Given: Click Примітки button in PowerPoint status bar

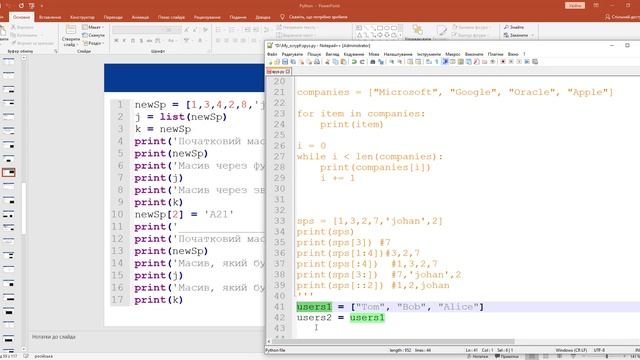Looking at the screenshot, I should 507,357.
